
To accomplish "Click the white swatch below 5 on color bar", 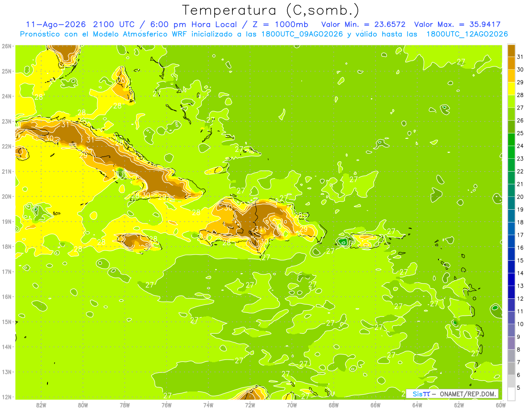I will click(511, 394).
